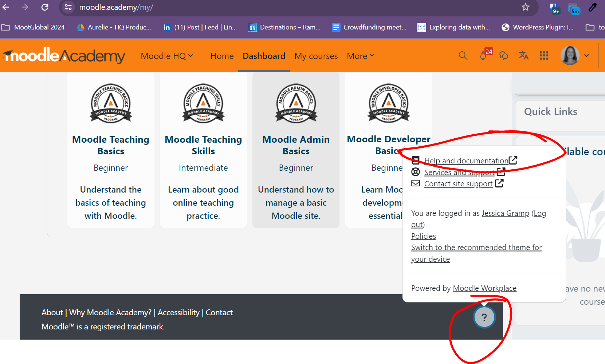This screenshot has width=605, height=364.
Task: Click the envelope icon before Contact site support
Action: (x=416, y=183)
